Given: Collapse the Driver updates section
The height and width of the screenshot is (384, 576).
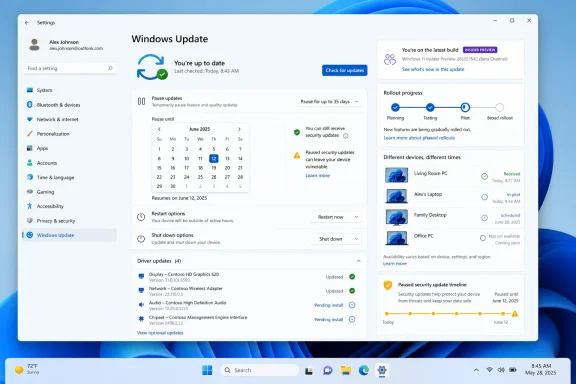Looking at the screenshot, I should point(359,261).
